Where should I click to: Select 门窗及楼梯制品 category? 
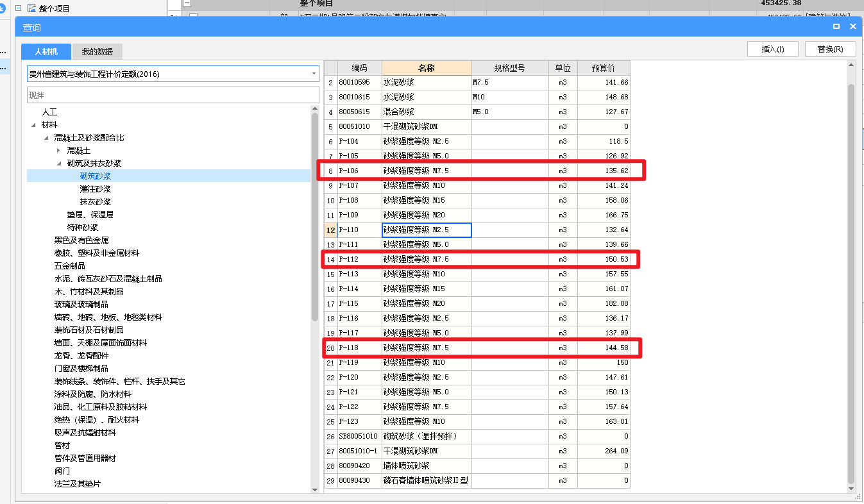(81, 369)
